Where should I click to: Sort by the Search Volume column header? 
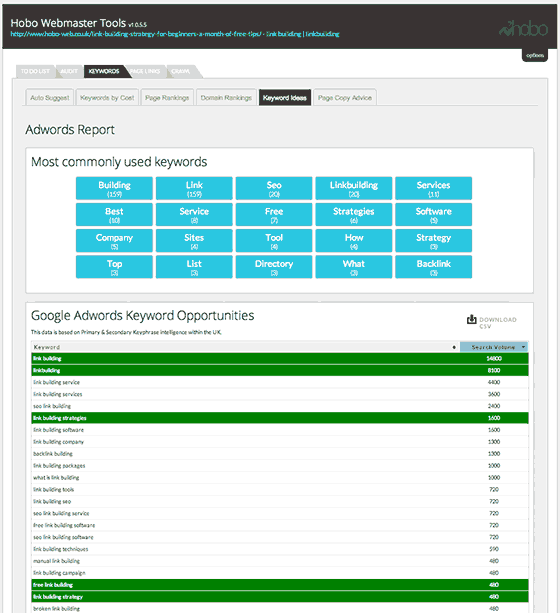pos(494,347)
